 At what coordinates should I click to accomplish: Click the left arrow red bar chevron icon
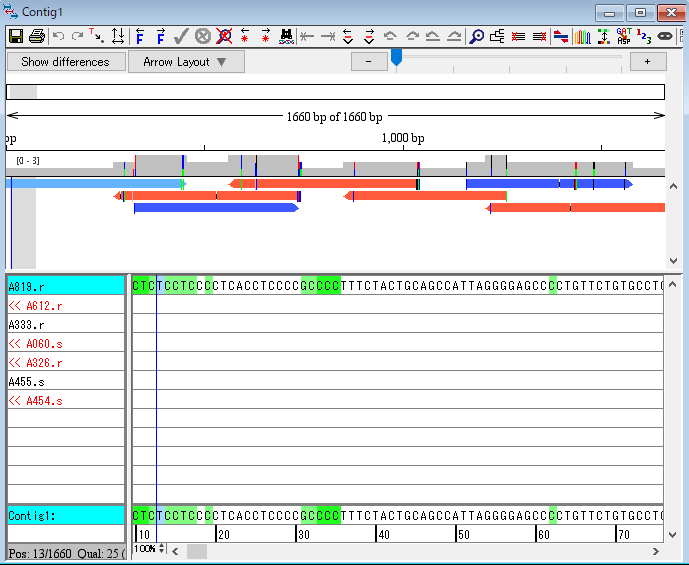(x=348, y=36)
